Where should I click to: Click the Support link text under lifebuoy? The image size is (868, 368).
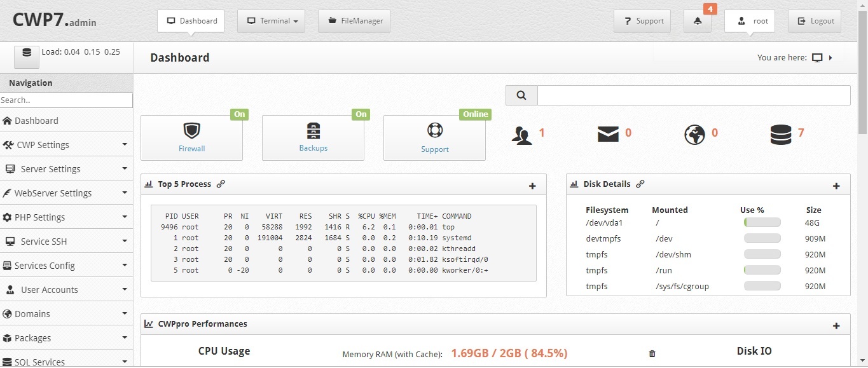[435, 149]
